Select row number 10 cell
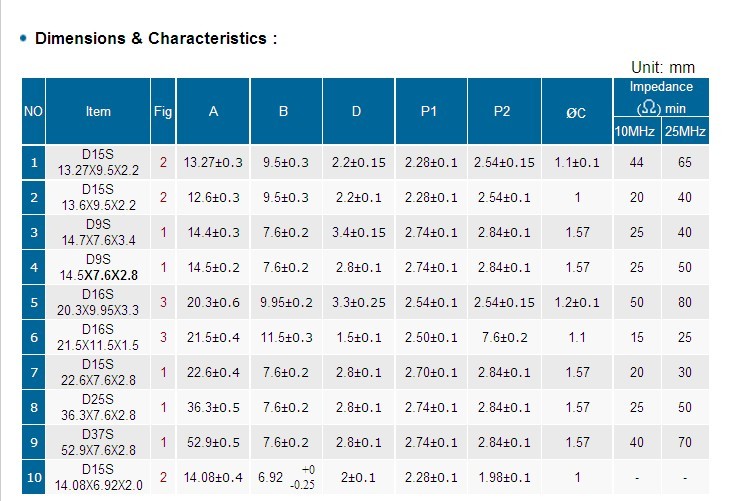 click(34, 477)
